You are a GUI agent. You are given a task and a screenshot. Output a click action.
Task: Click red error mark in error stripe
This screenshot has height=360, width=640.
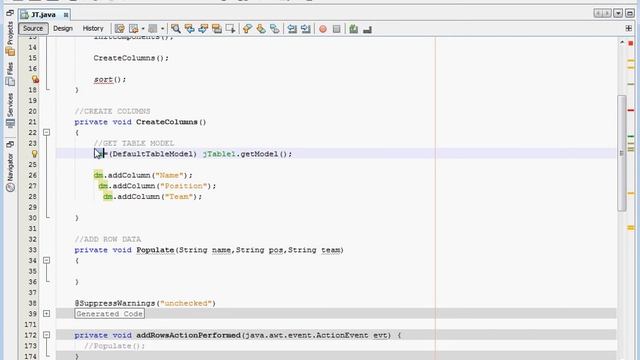click(631, 110)
